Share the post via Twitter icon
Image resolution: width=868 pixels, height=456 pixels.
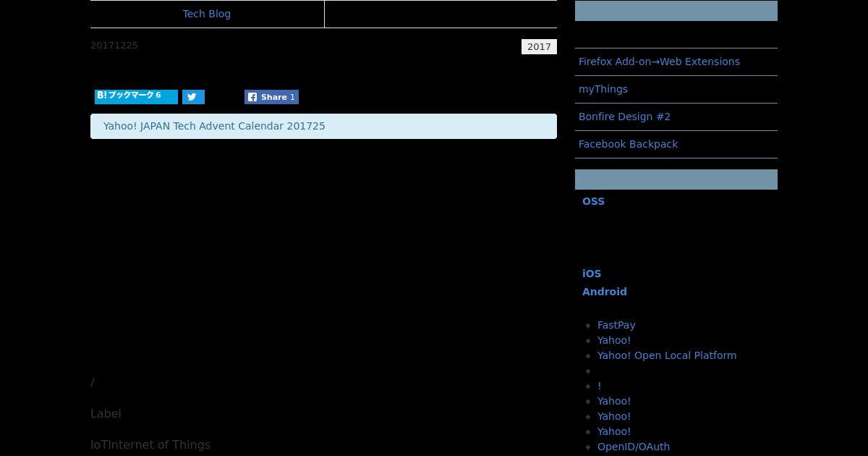pyautogui.click(x=193, y=97)
